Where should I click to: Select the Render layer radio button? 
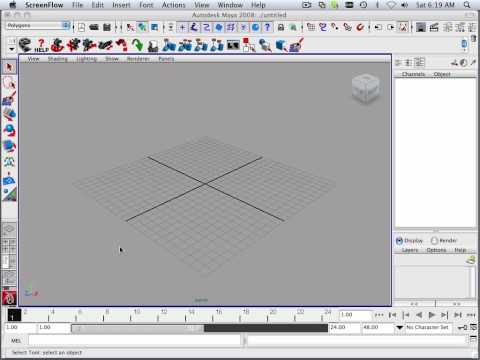tap(434, 241)
